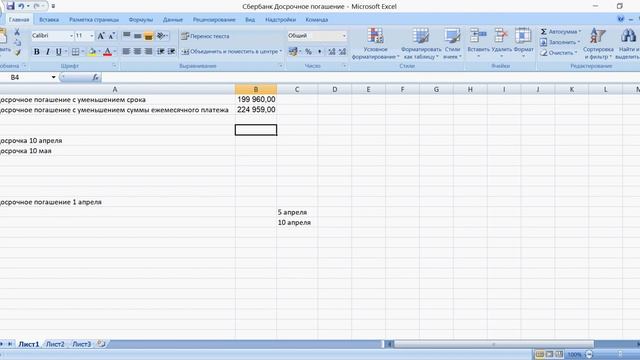The image size is (640, 360).
Task: Open the Вставка ribbon tab
Action: coord(49,20)
